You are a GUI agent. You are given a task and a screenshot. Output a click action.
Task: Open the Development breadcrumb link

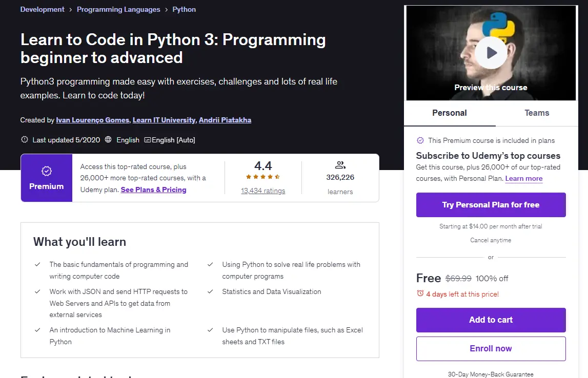pyautogui.click(x=43, y=9)
